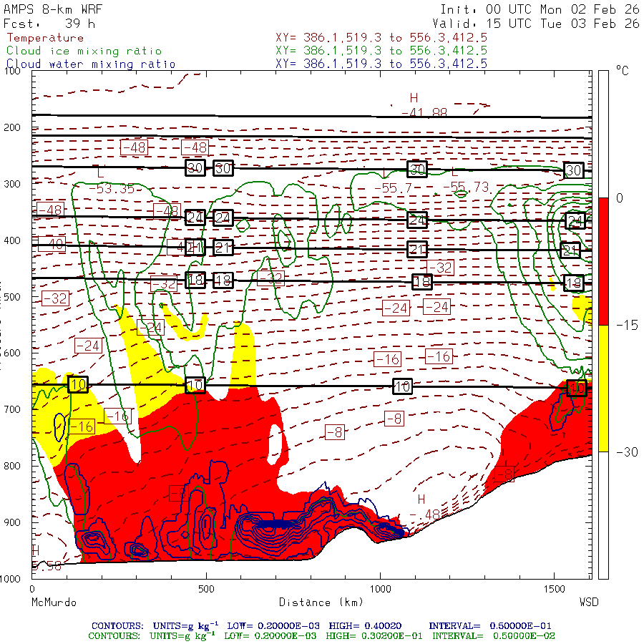Image resolution: width=644 pixels, height=644 pixels.
Task: Click the '500' distance axis tick label
Action: click(206, 590)
